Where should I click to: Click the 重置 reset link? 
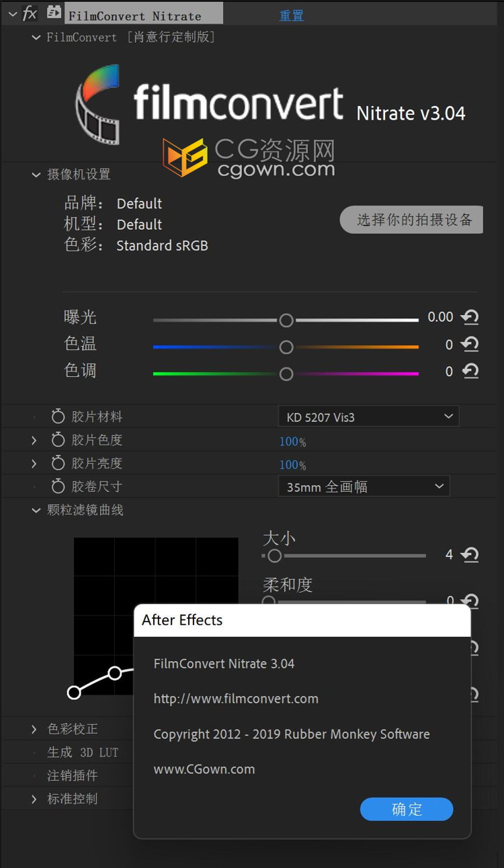click(x=292, y=15)
